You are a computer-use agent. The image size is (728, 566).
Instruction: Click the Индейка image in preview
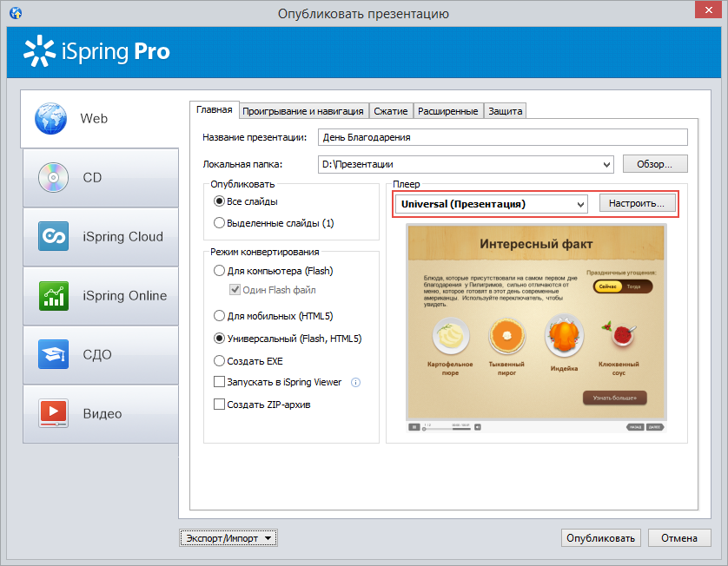[x=564, y=334]
